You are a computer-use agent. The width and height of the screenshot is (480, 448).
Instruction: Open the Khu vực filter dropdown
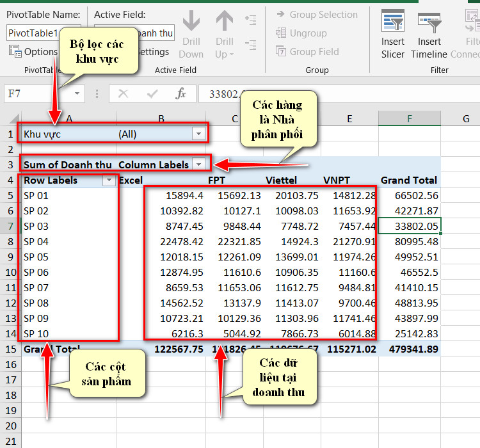point(198,134)
